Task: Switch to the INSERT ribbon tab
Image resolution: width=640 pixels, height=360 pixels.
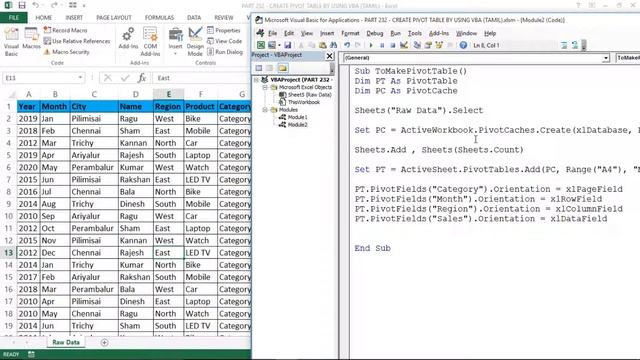Action: pos(74,18)
